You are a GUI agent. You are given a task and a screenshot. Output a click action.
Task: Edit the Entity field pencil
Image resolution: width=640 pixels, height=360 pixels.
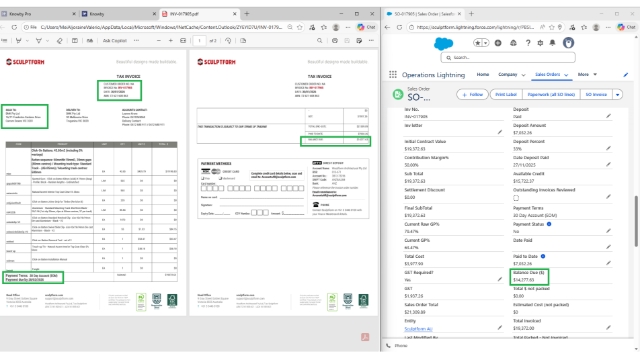[x=500, y=328]
